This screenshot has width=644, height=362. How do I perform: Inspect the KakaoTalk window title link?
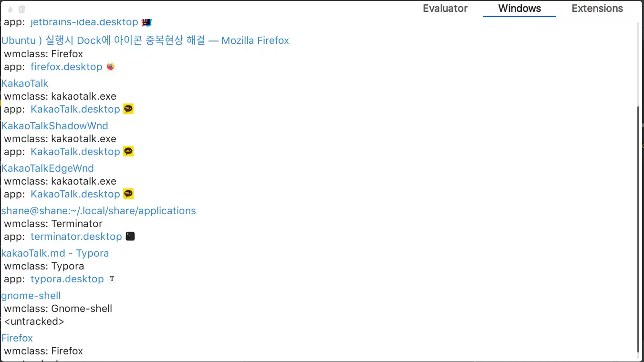[25, 83]
